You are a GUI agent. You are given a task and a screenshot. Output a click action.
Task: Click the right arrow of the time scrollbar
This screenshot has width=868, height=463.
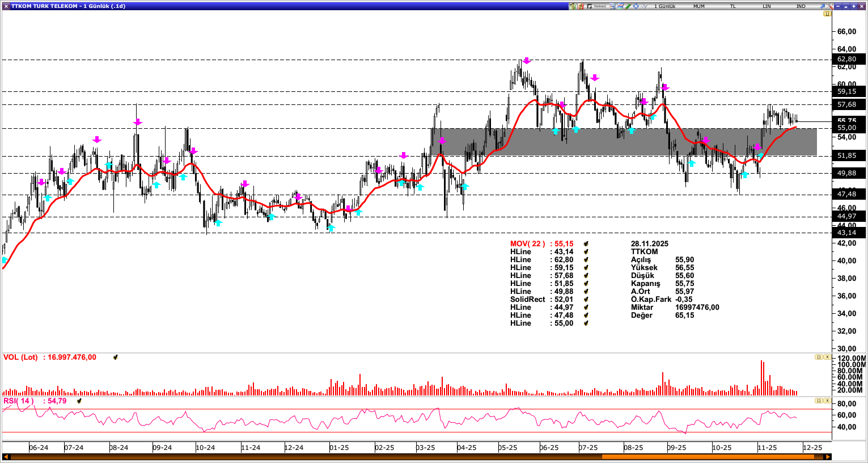tap(828, 457)
